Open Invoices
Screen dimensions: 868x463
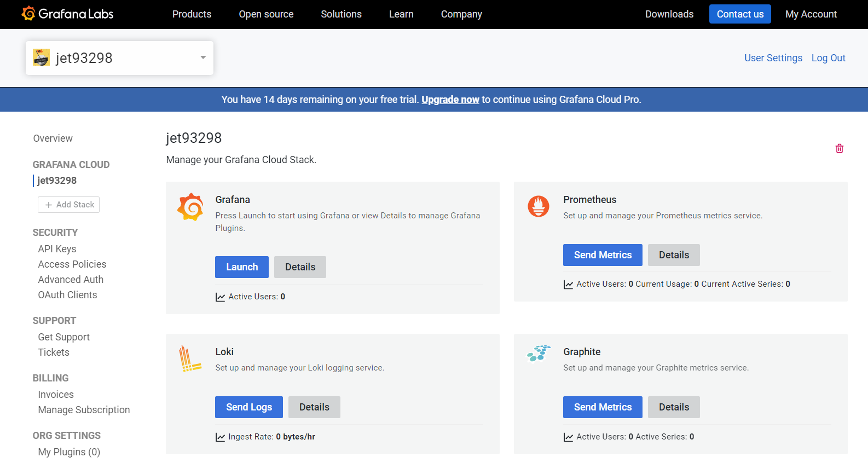tap(56, 395)
